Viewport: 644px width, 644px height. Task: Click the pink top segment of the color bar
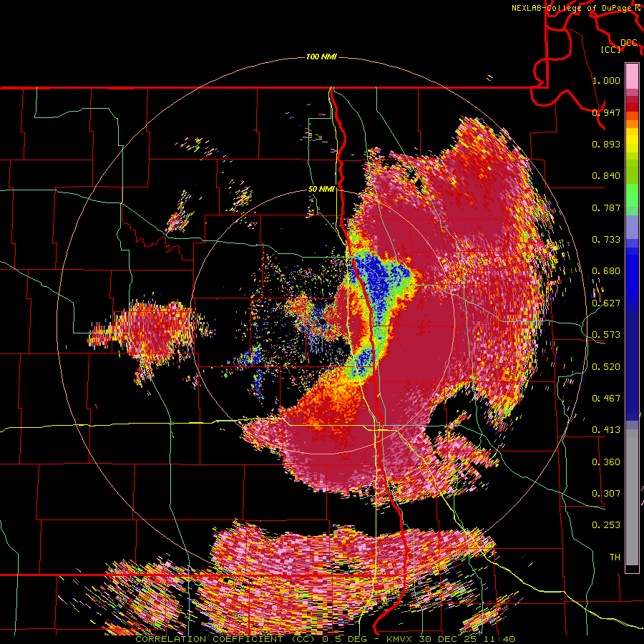pos(632,76)
